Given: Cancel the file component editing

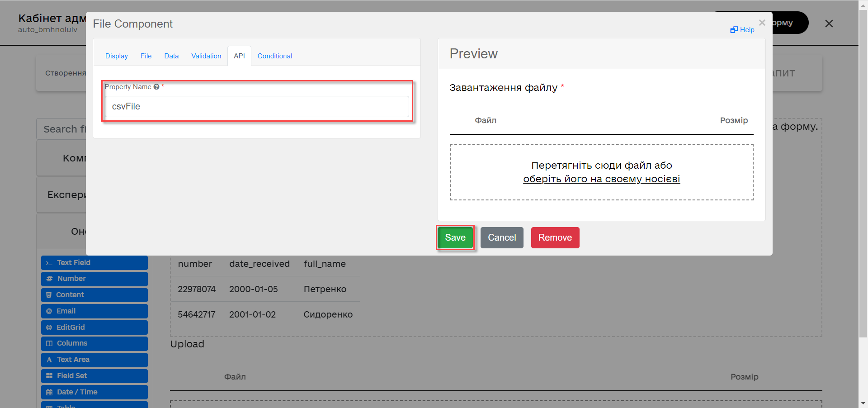Looking at the screenshot, I should [502, 237].
